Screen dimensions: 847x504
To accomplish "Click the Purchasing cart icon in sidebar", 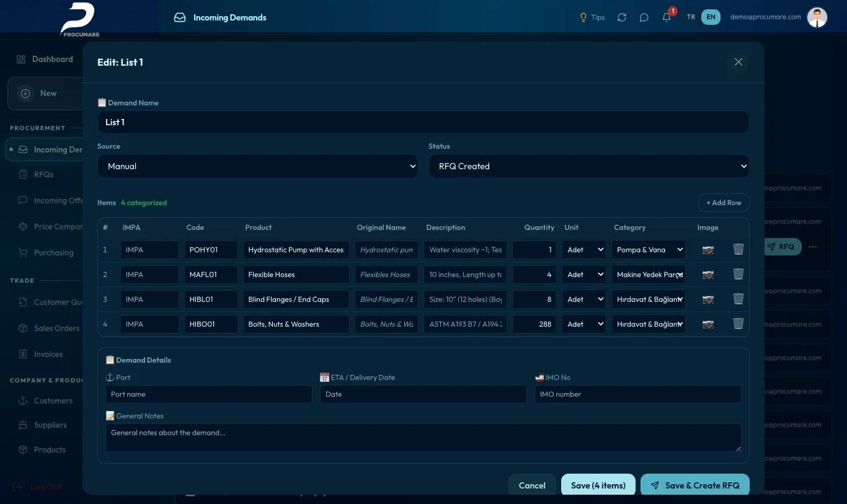I will 23,252.
